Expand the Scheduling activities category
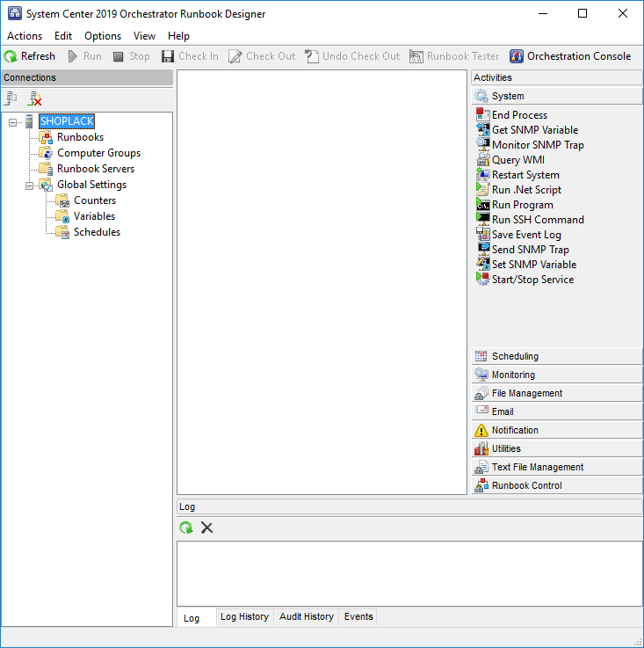The height and width of the screenshot is (648, 644). 556,356
